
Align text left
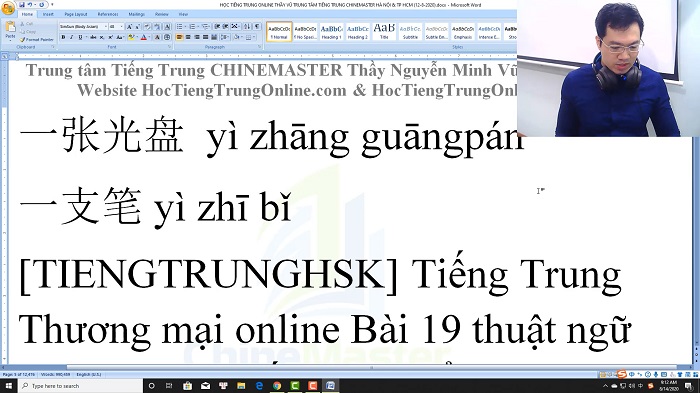[179, 37]
